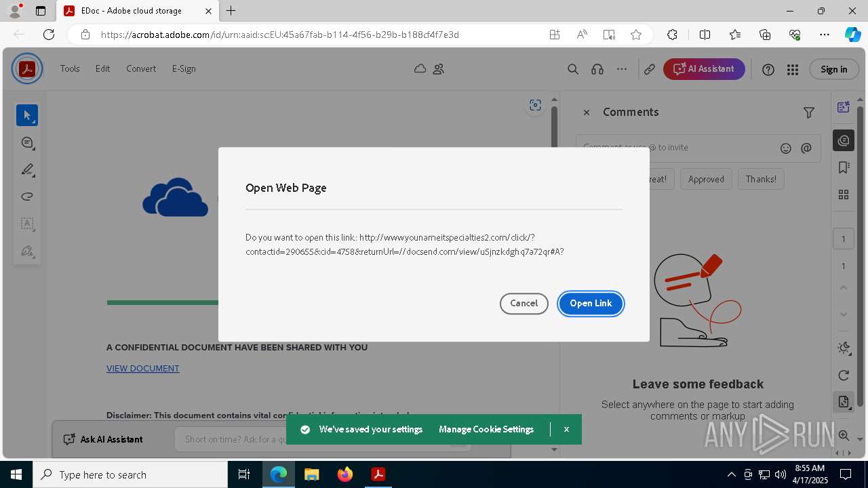
Task: Click the copy link icon
Action: [x=650, y=69]
